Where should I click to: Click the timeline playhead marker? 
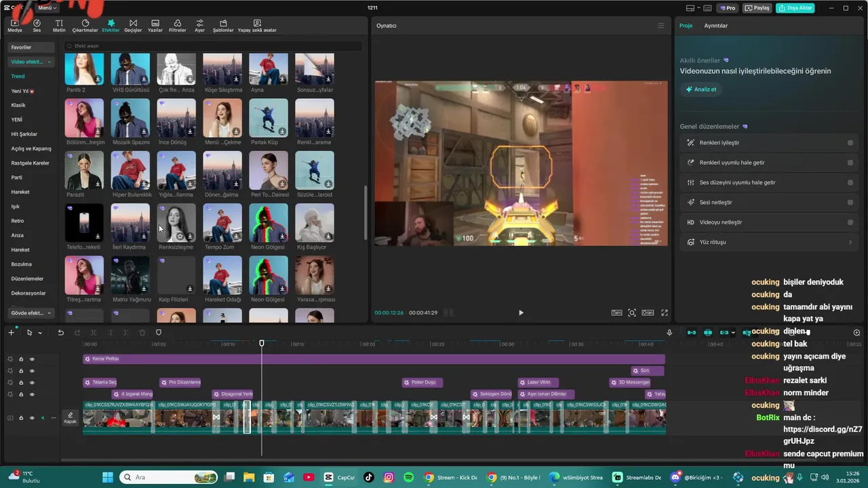(x=262, y=343)
